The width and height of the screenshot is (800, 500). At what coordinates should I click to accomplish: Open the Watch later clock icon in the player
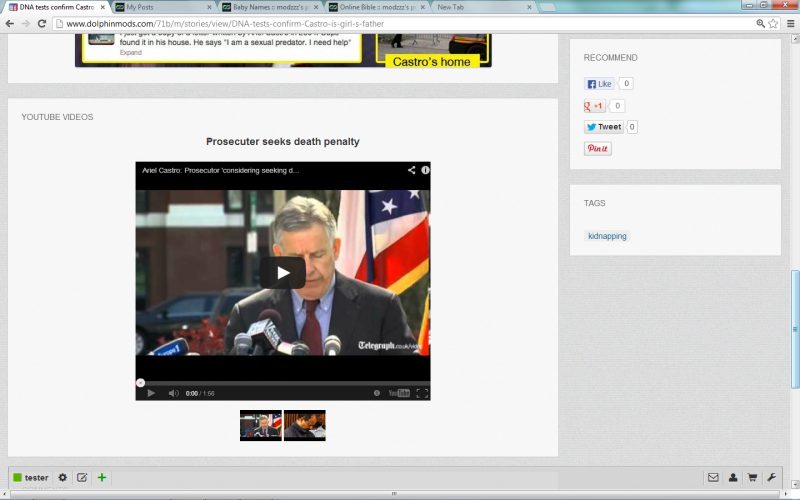click(377, 393)
